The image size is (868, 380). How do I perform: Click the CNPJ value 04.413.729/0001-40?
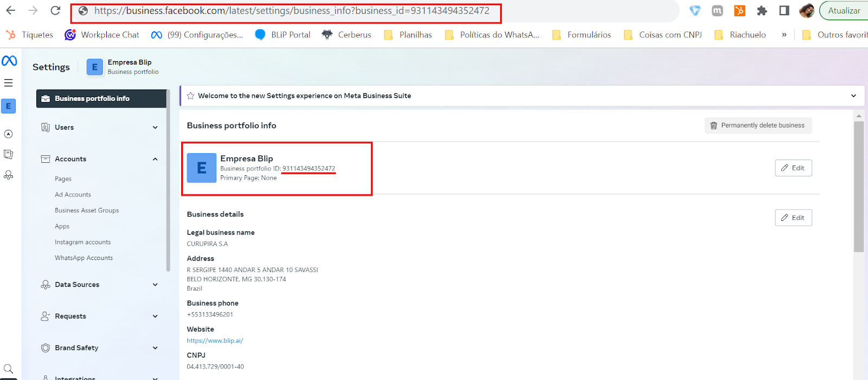pyautogui.click(x=215, y=366)
